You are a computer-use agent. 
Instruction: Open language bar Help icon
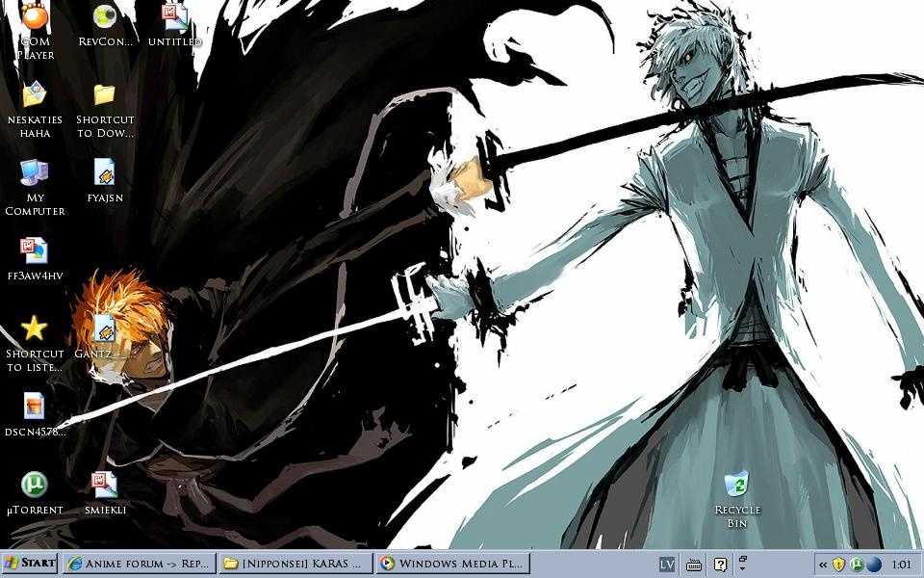pos(720,565)
